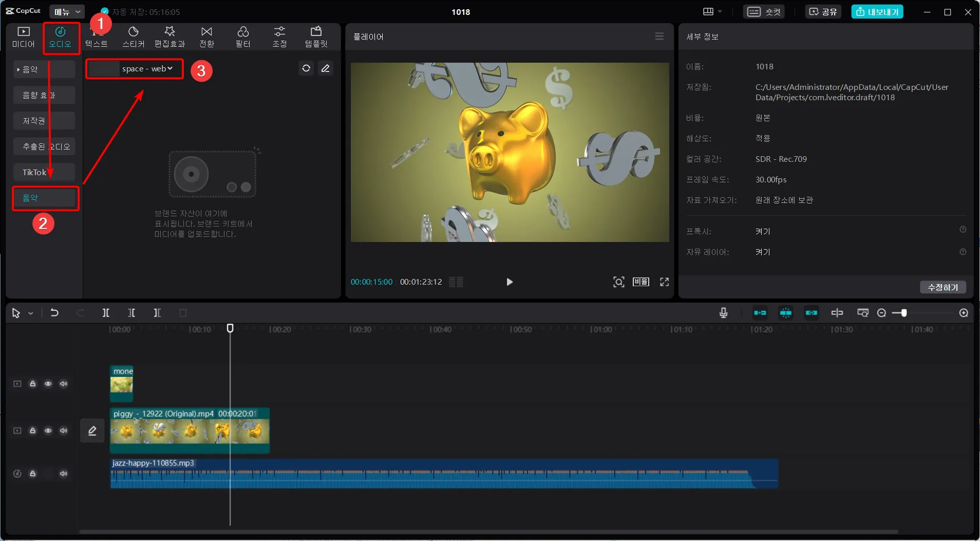Hide the mone overlay track
This screenshot has width=980, height=541.
(48, 384)
